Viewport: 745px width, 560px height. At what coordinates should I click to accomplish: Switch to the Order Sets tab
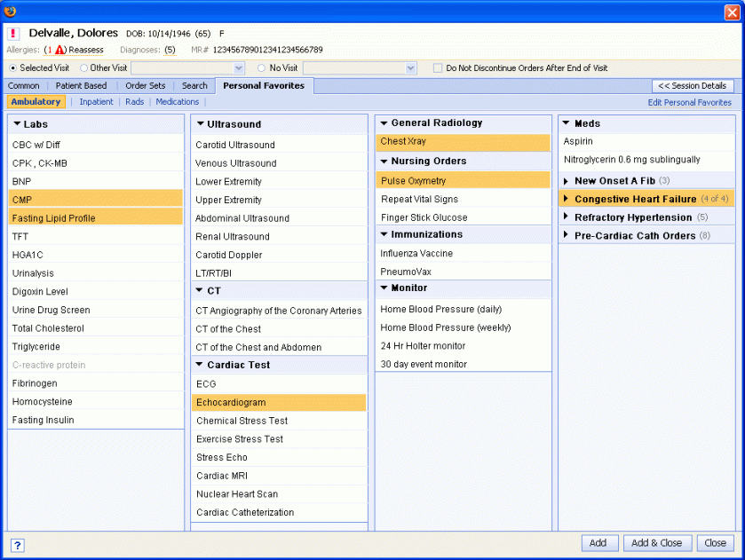coord(145,86)
